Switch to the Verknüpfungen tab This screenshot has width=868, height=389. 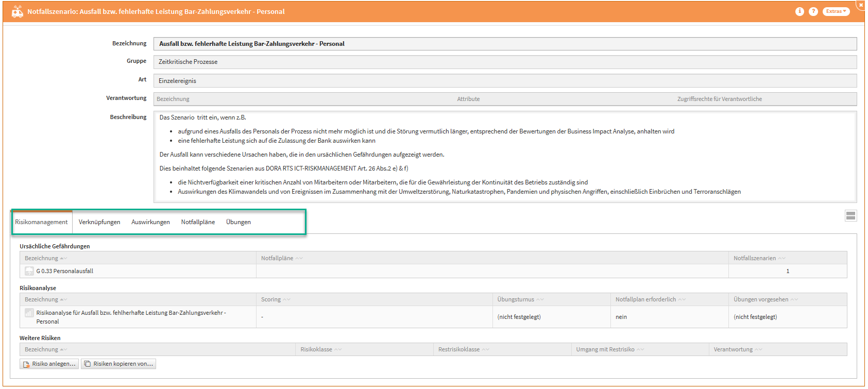pos(99,222)
